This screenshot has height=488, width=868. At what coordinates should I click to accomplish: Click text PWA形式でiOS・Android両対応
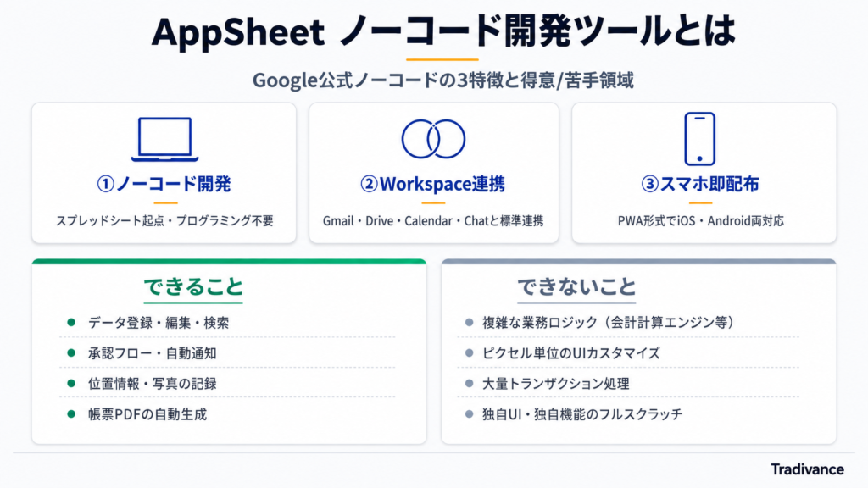click(x=700, y=221)
